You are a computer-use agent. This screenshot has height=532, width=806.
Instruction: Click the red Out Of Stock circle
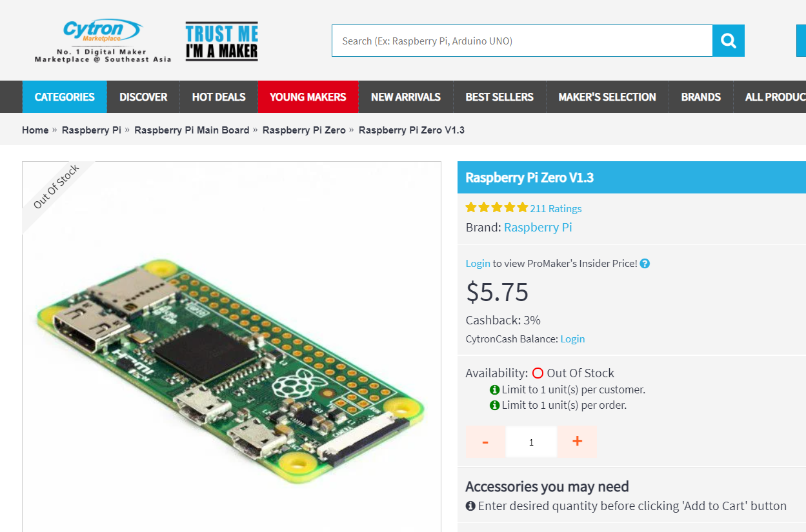point(538,373)
